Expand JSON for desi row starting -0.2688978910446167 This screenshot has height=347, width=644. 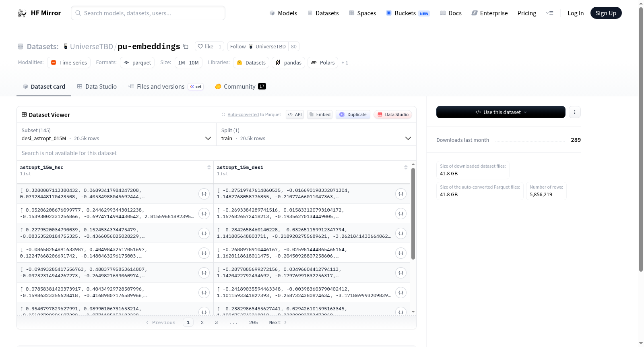[401, 253]
